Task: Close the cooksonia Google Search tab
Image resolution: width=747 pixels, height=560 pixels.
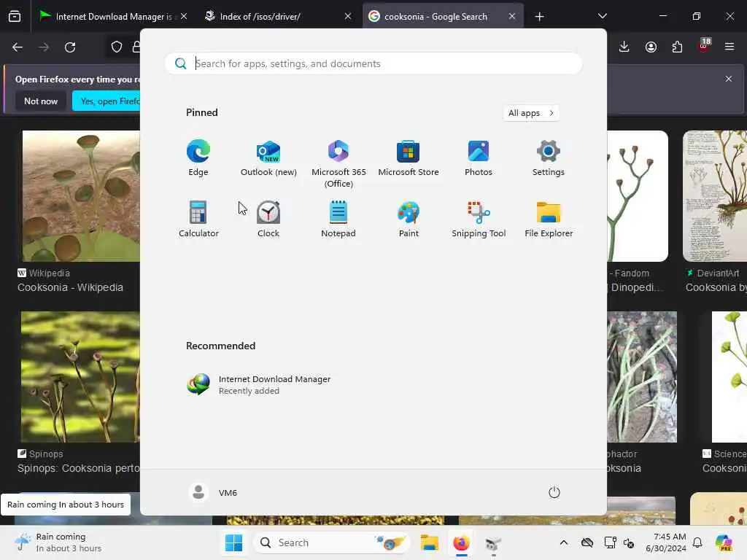Action: [511, 16]
